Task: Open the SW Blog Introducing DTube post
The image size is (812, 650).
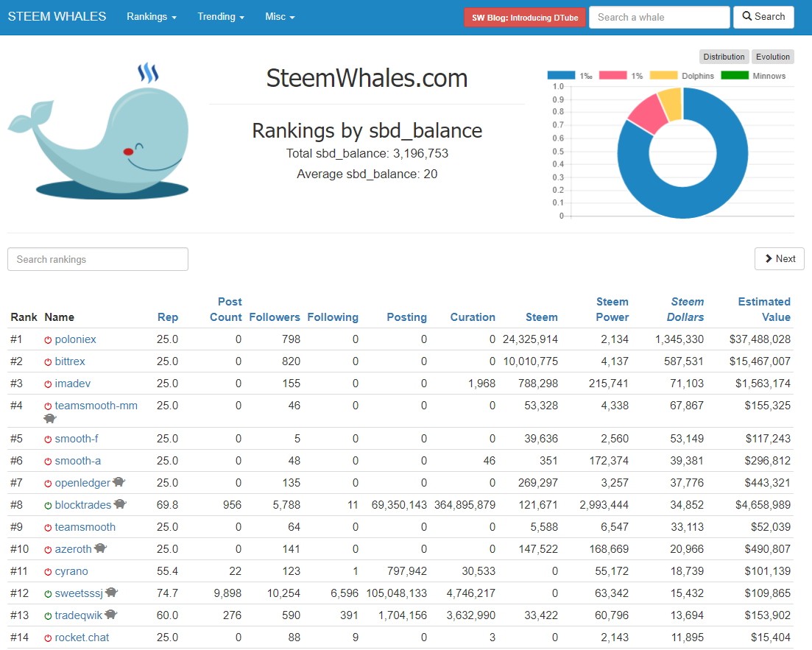Action: pyautogui.click(x=525, y=18)
